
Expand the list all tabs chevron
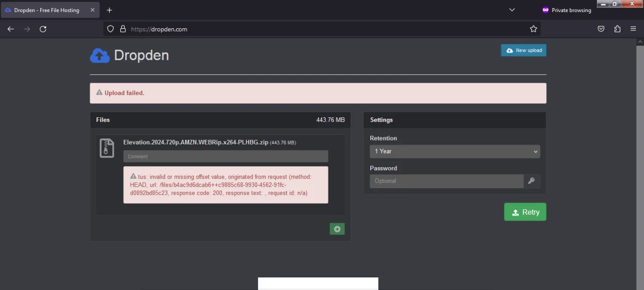512,10
